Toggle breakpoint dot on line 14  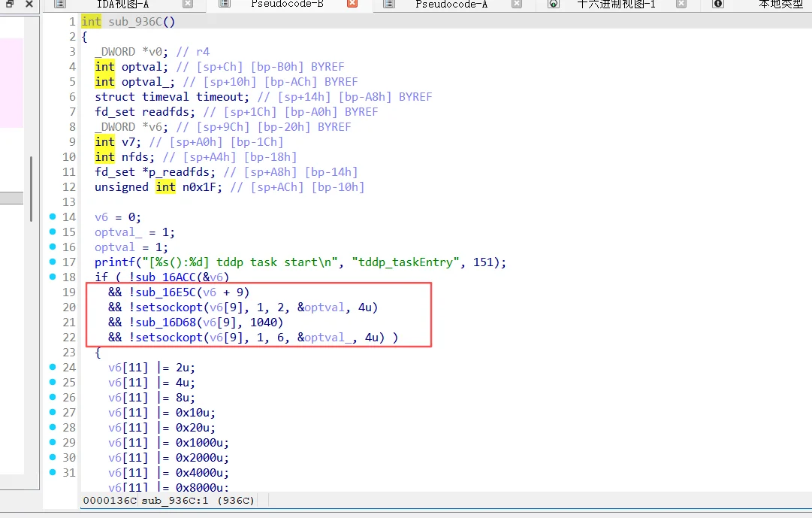[x=53, y=217]
